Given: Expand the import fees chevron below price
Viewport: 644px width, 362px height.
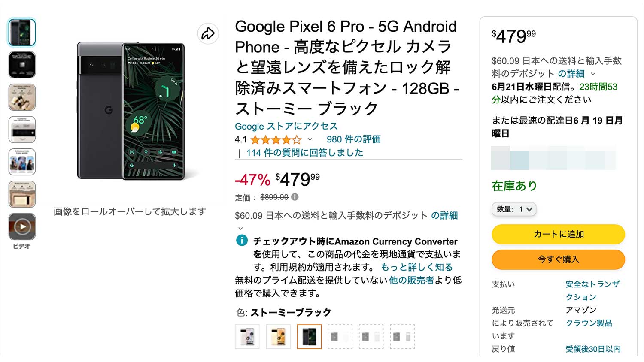Looking at the screenshot, I should click(240, 228).
